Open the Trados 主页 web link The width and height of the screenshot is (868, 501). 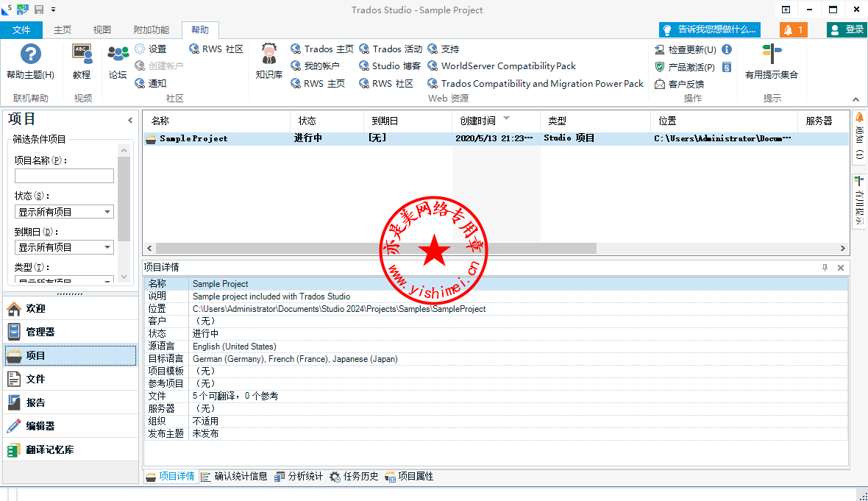click(x=322, y=49)
